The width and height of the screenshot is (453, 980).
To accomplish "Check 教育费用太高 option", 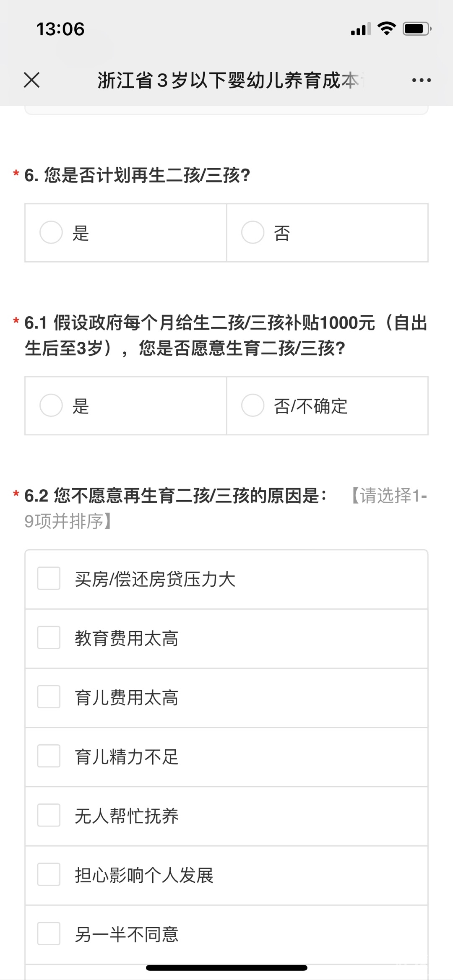I will point(49,638).
